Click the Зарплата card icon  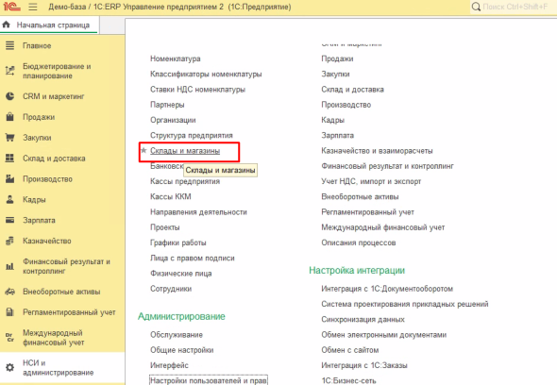tap(10, 220)
